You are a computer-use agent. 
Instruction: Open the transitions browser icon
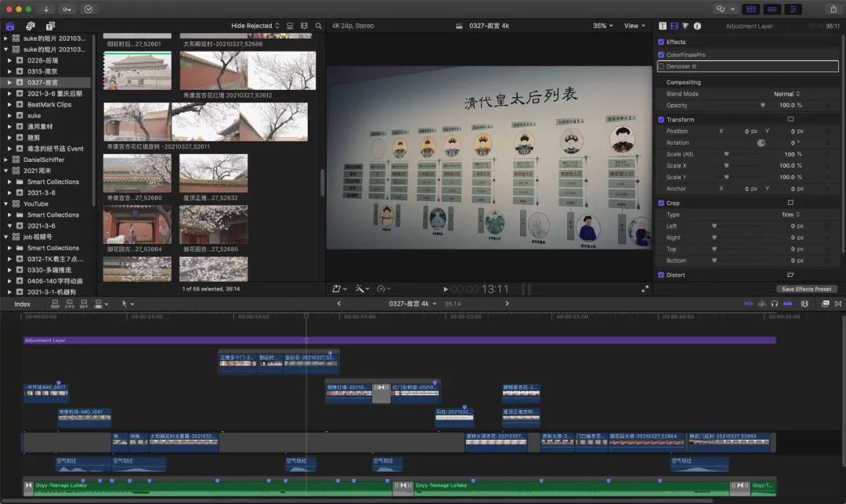tap(838, 304)
